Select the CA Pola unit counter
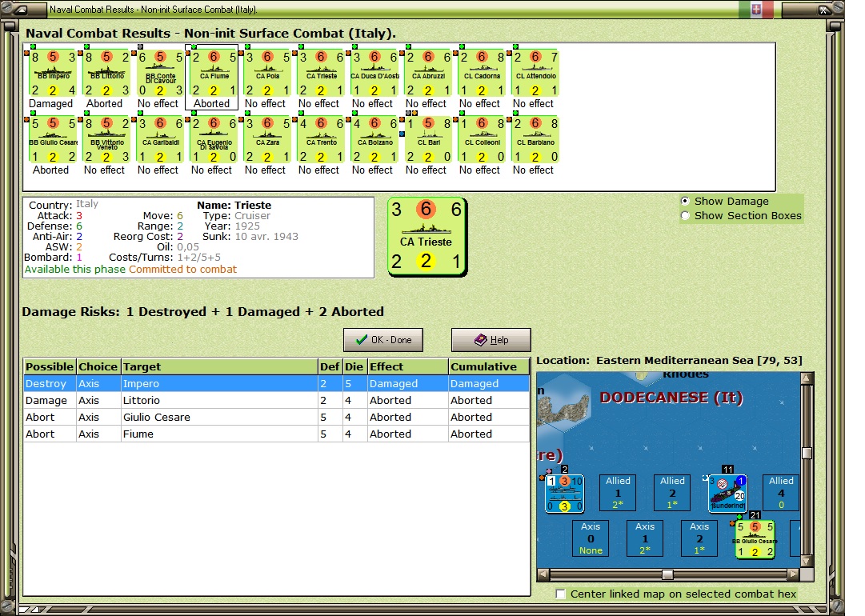 267,74
